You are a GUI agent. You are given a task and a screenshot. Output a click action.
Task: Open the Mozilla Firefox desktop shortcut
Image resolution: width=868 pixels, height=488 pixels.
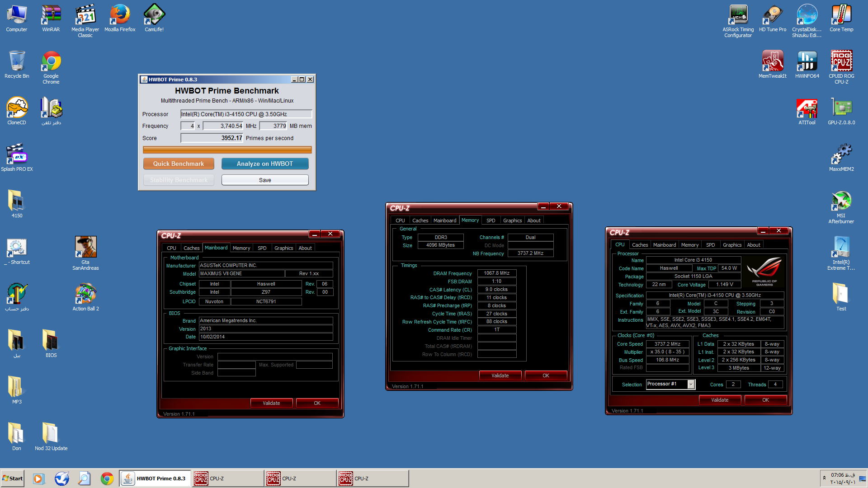(x=120, y=18)
